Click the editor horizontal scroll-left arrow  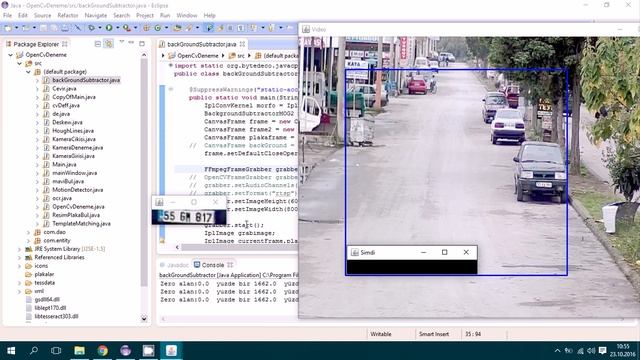pyautogui.click(x=177, y=247)
